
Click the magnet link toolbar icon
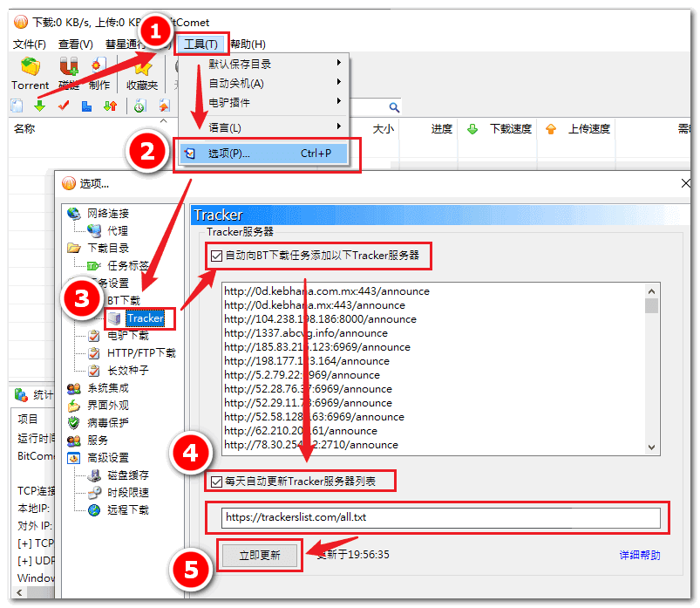(x=68, y=66)
